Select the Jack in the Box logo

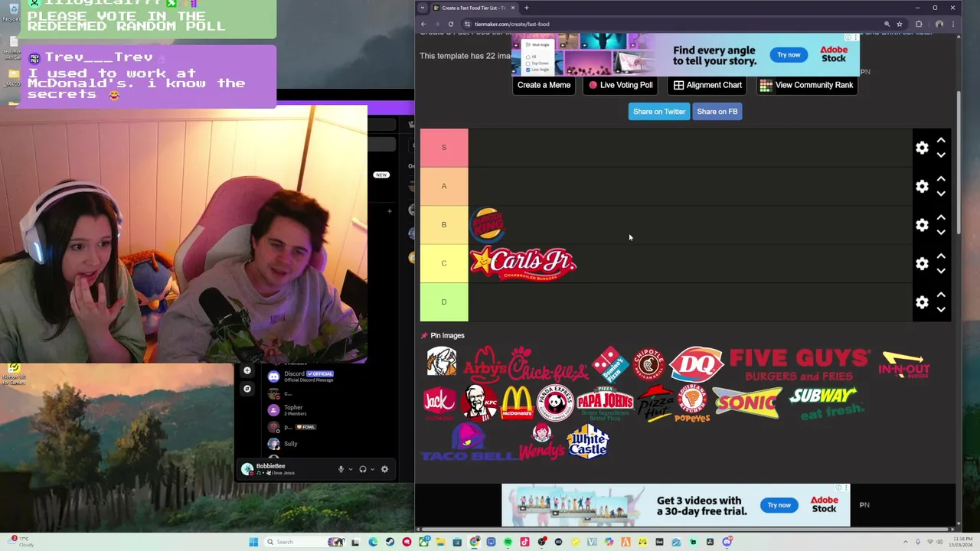pos(439,403)
